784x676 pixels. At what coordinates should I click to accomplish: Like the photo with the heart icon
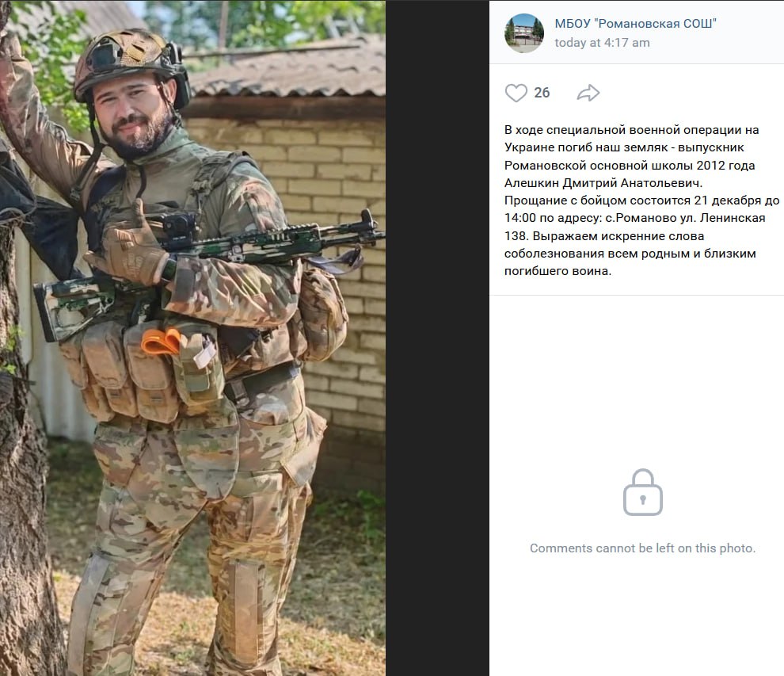[516, 93]
